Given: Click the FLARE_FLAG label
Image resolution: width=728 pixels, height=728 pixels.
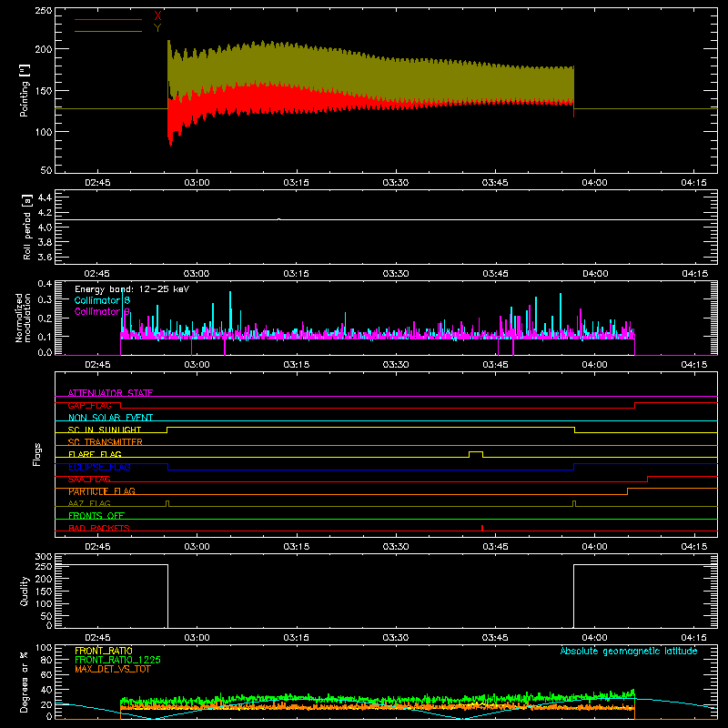Looking at the screenshot, I should pos(95,454).
